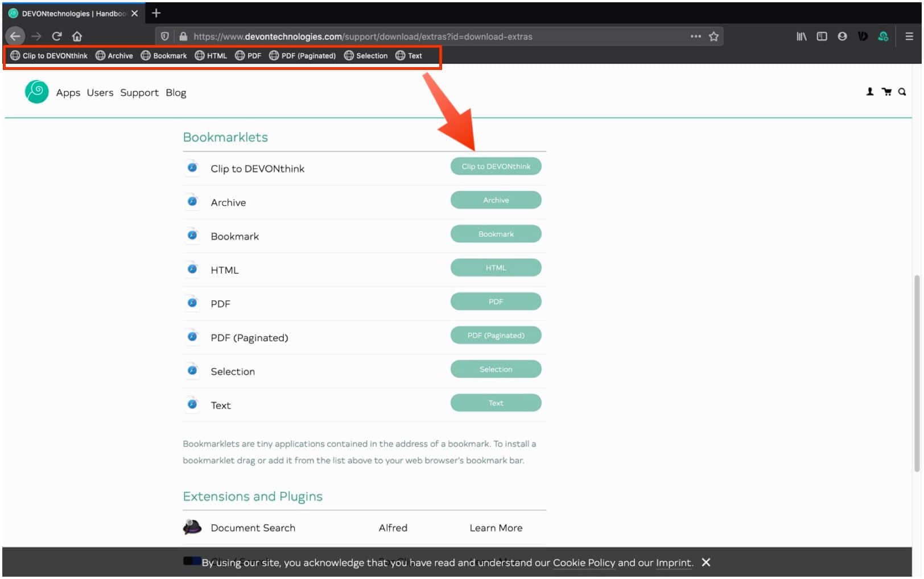924x579 pixels.
Task: Click the green Clip to DEVONthink button
Action: [496, 167]
